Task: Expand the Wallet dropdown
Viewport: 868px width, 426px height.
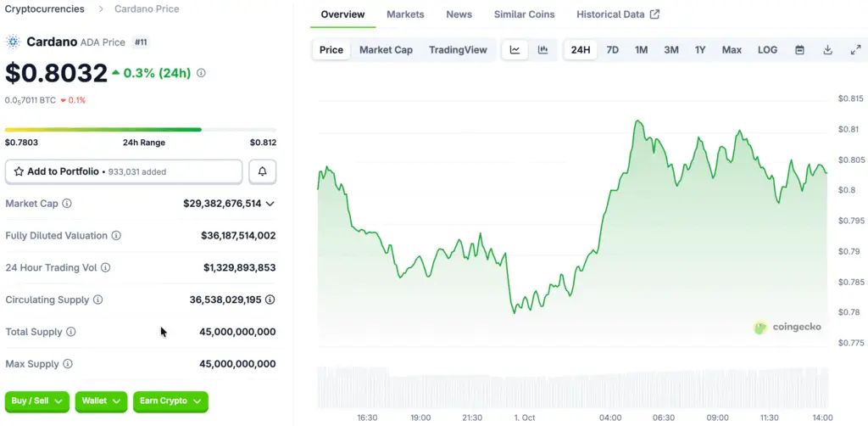Action: (102, 401)
